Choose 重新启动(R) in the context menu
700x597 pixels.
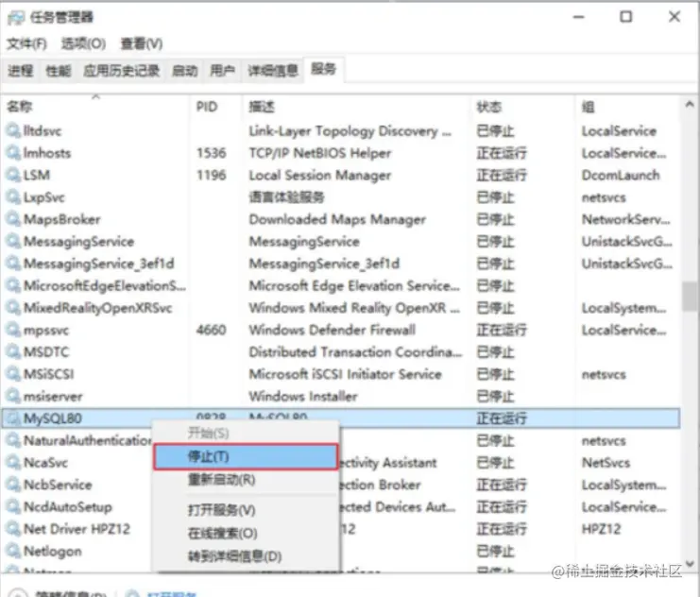pyautogui.click(x=246, y=480)
